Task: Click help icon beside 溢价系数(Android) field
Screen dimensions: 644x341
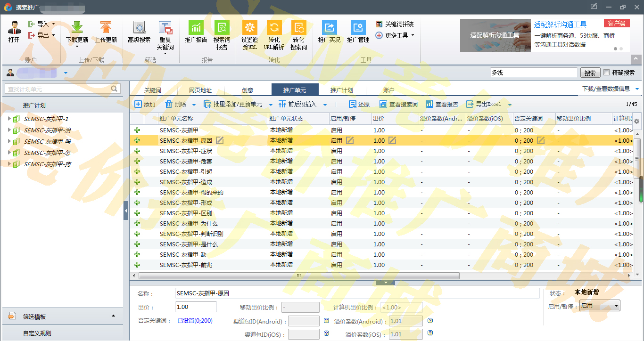Action: pos(430,321)
